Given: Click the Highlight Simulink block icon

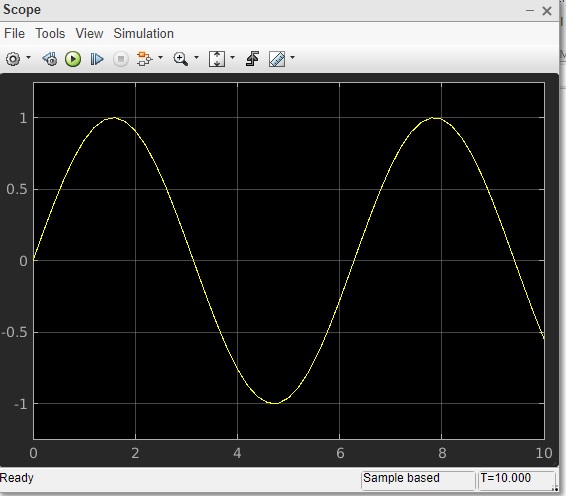Looking at the screenshot, I should pos(144,59).
